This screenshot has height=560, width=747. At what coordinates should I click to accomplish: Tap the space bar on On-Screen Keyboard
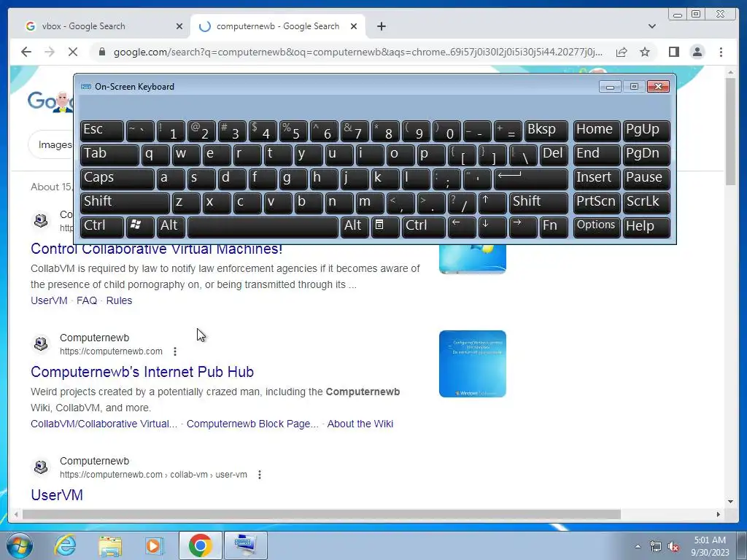[263, 227]
